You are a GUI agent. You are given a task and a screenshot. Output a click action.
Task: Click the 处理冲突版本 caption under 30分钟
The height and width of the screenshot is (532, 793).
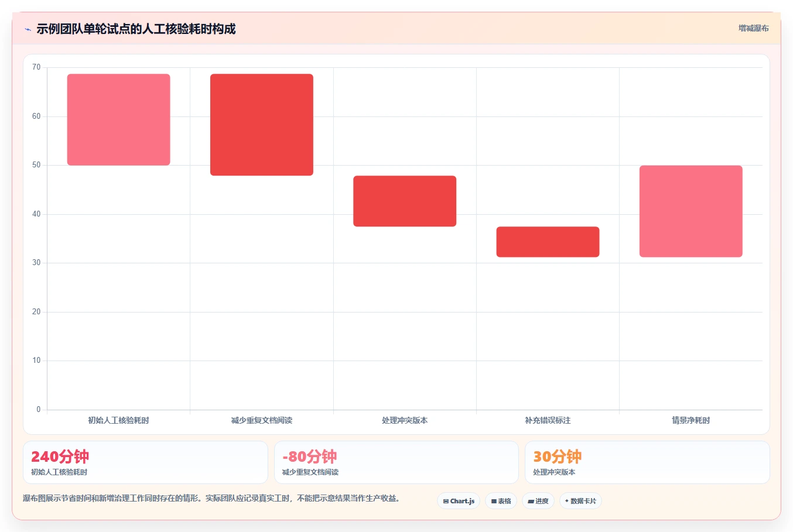pos(554,472)
